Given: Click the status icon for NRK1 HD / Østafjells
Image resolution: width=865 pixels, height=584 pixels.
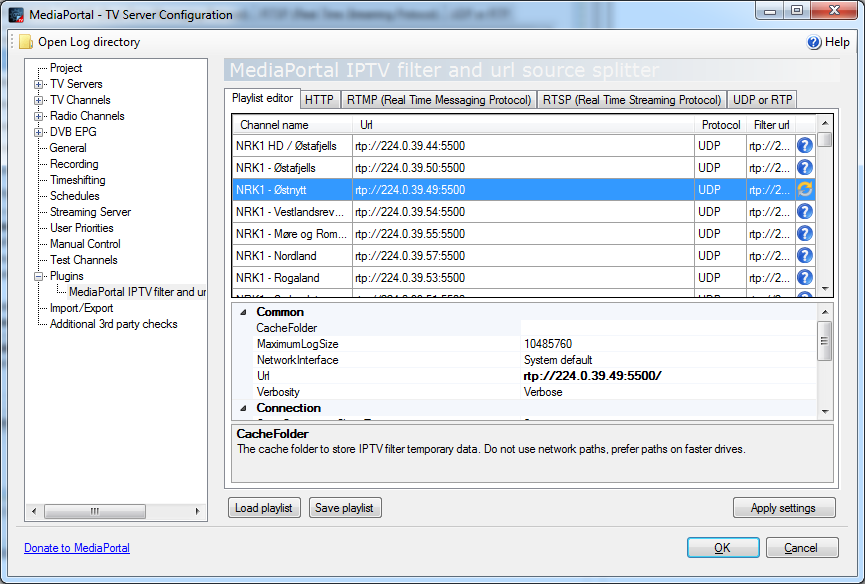Looking at the screenshot, I should tap(805, 146).
